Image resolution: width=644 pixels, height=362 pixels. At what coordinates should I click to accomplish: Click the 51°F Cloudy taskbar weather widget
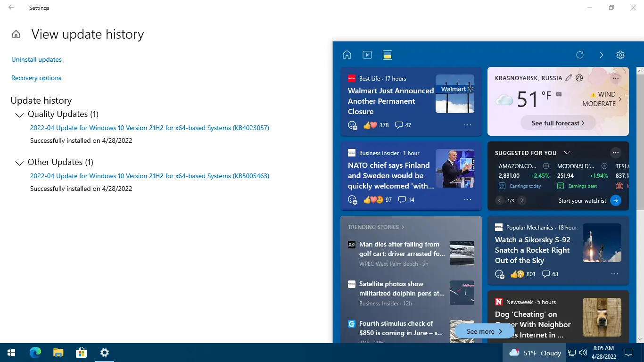pos(535,353)
